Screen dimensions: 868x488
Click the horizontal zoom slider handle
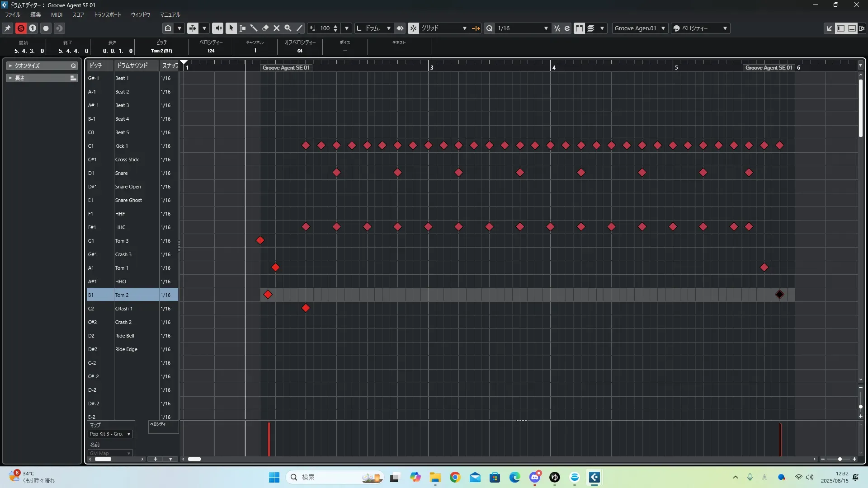coord(840,459)
